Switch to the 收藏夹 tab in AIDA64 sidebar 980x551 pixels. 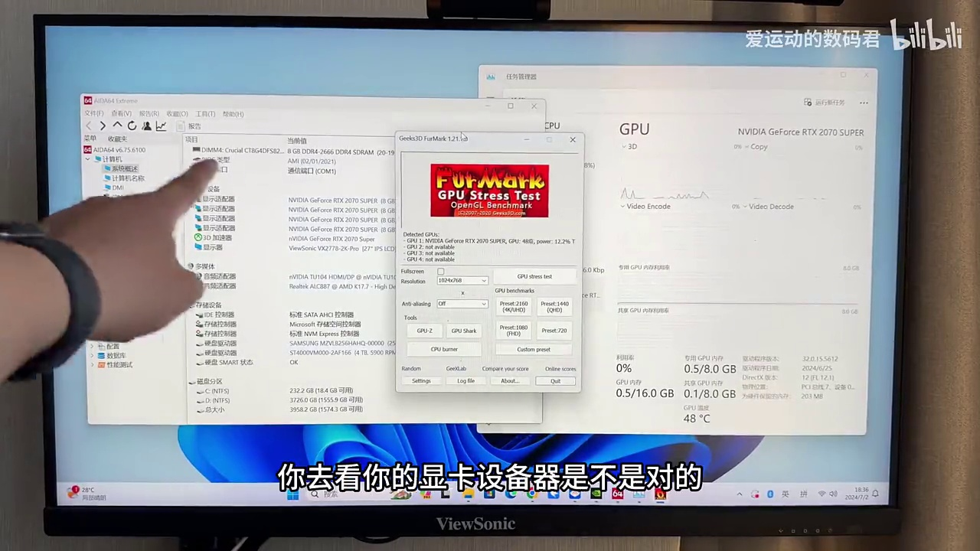tap(117, 139)
